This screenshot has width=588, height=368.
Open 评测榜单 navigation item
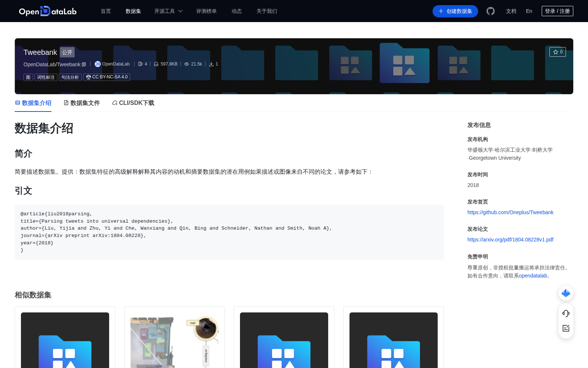coord(207,11)
